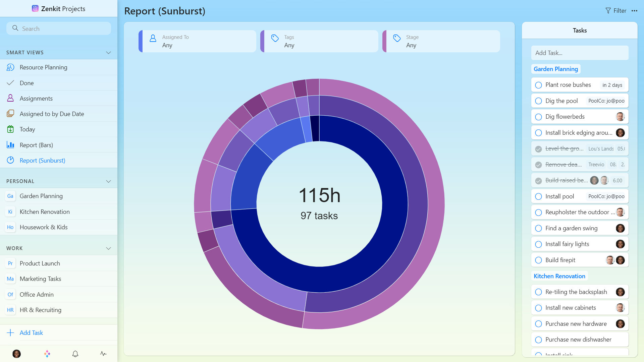Collapse the Smart Views section
The height and width of the screenshot is (362, 644).
pos(108,53)
